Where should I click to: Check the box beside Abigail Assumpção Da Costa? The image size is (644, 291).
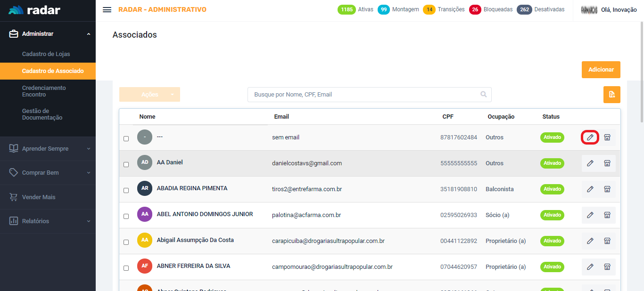pyautogui.click(x=126, y=242)
